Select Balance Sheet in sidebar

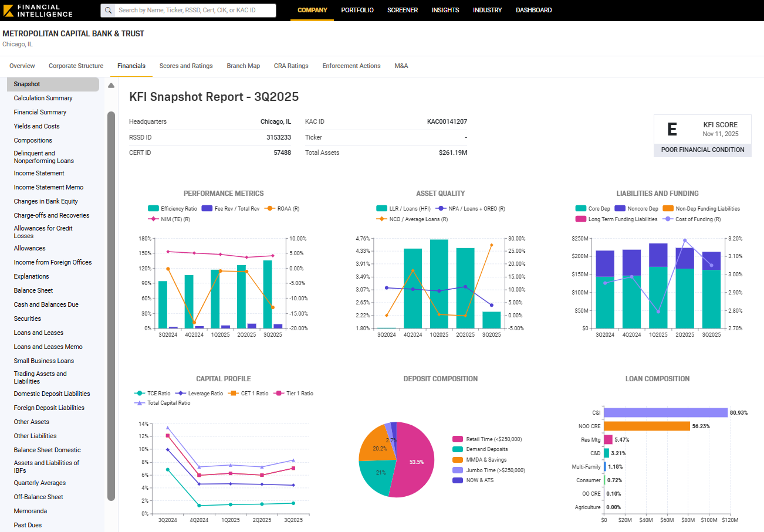[33, 290]
